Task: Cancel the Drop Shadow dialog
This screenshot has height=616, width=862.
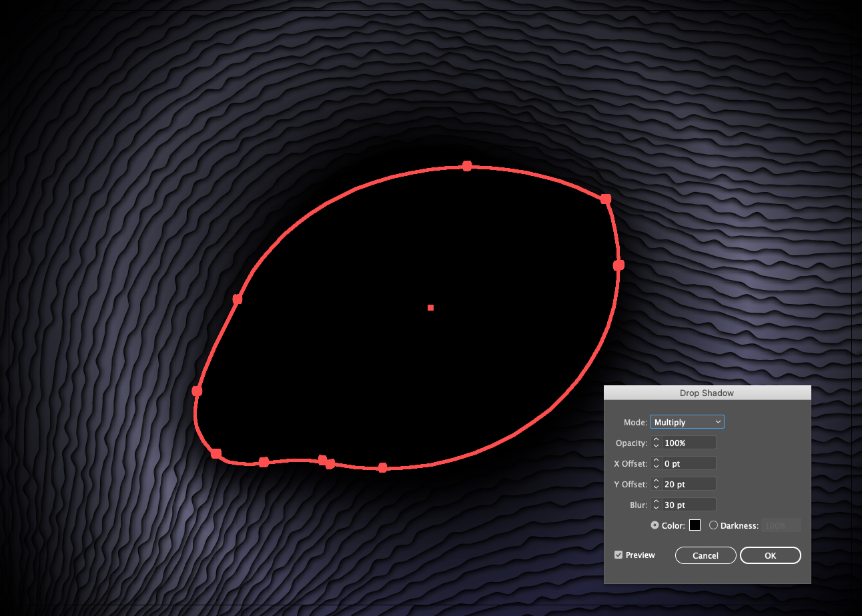Action: (x=705, y=555)
